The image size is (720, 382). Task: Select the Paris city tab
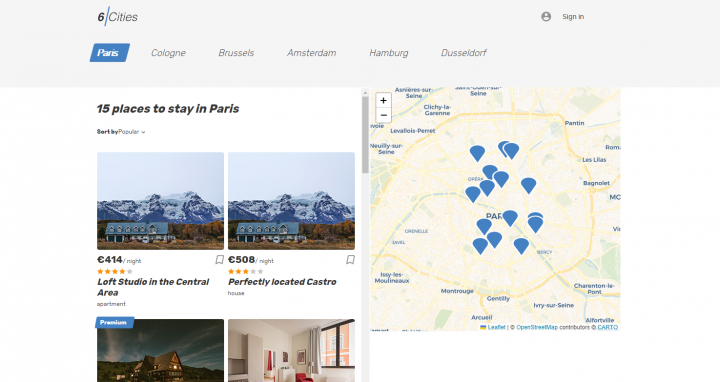109,53
